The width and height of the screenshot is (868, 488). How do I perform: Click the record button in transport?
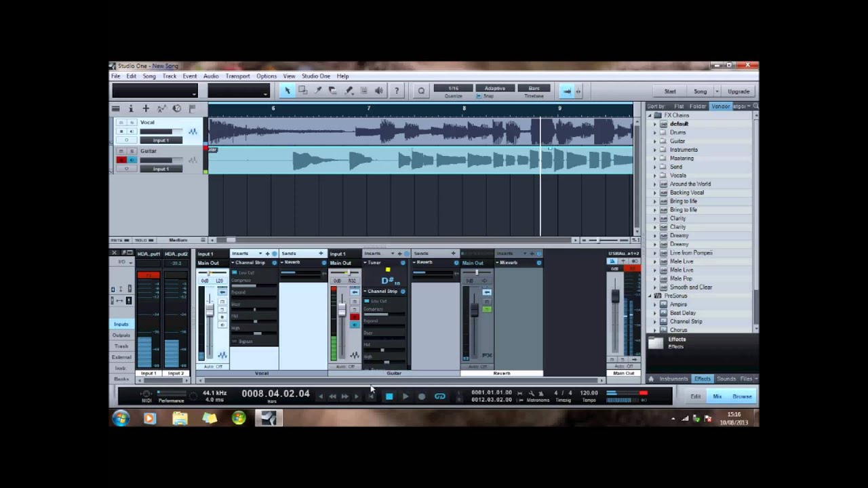pos(421,396)
